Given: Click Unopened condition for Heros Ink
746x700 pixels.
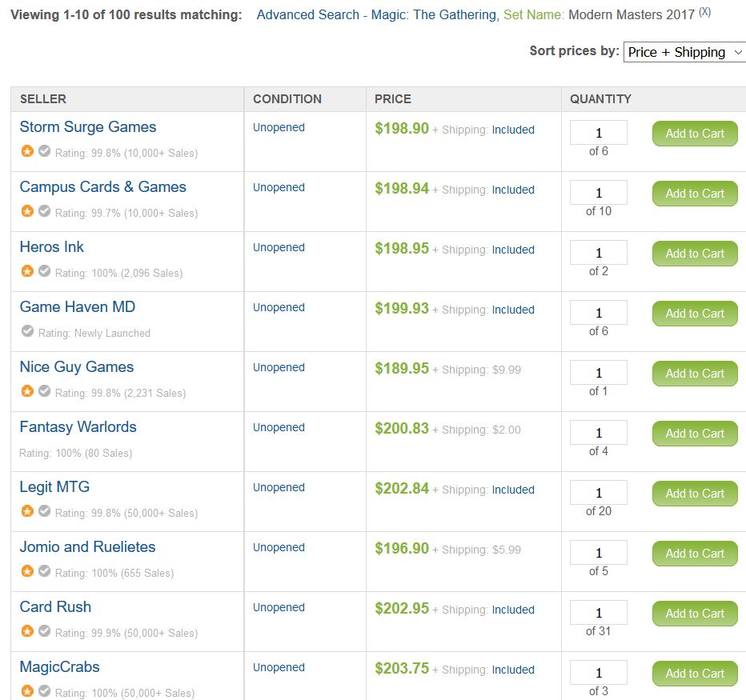Looking at the screenshot, I should (x=279, y=248).
